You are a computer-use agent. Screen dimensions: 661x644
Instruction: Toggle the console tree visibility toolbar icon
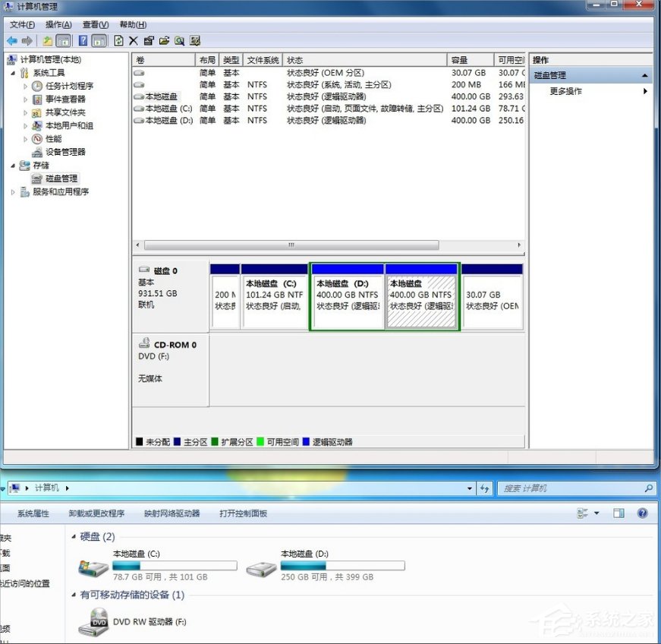(61, 41)
